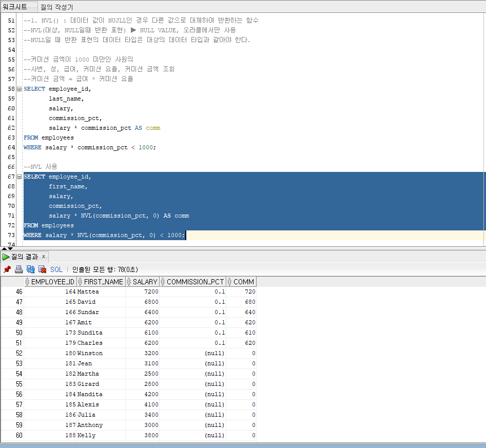Select the cell containing Jean

coord(101,363)
